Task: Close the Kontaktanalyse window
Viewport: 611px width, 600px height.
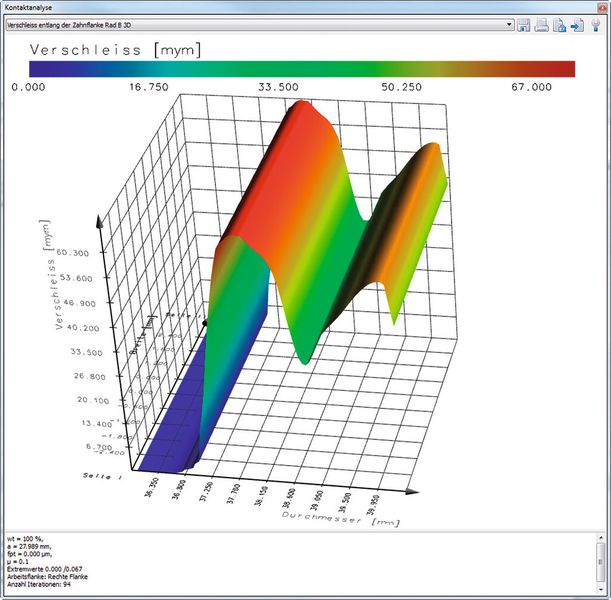Action: (601, 7)
